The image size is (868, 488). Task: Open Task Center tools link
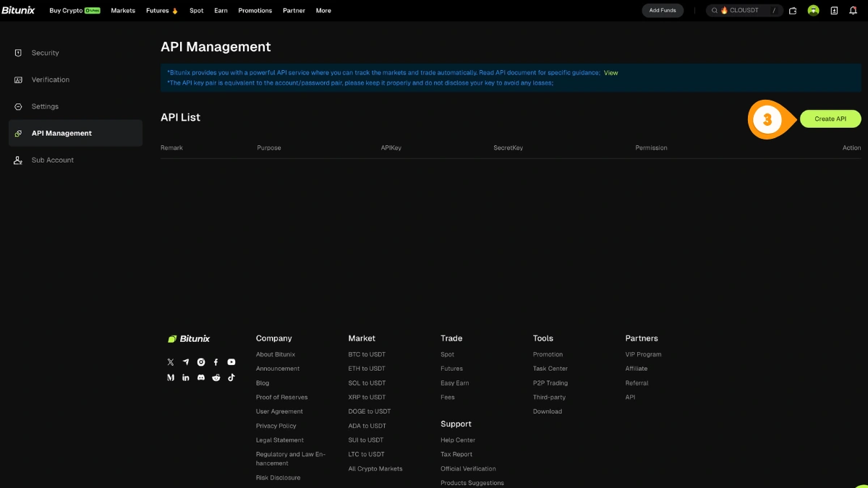[550, 369]
